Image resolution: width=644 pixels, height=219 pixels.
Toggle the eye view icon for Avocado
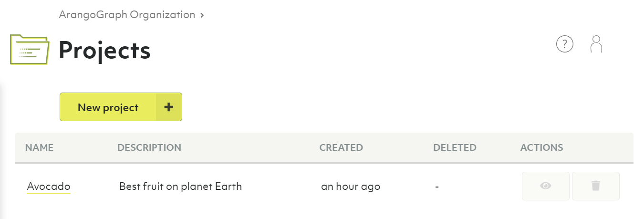(x=546, y=186)
